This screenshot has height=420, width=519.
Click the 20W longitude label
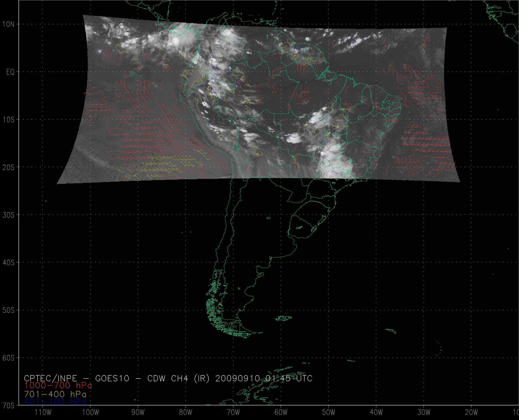471,412
